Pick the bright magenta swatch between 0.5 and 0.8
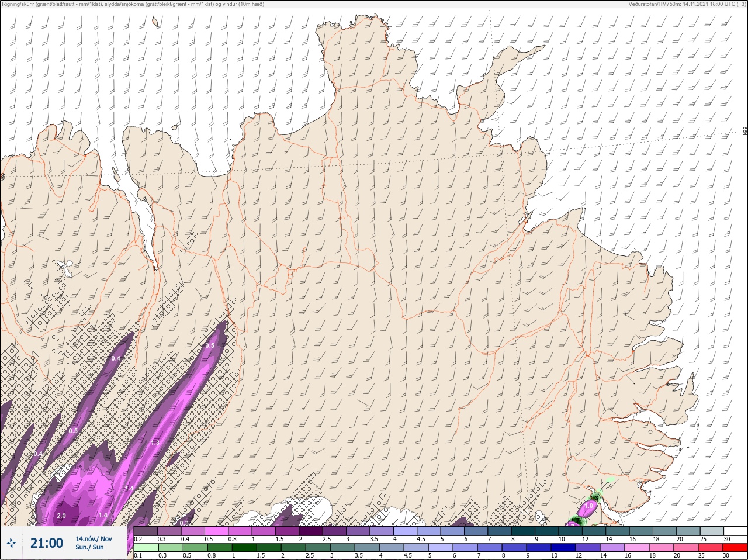748x560 pixels. coord(216,531)
